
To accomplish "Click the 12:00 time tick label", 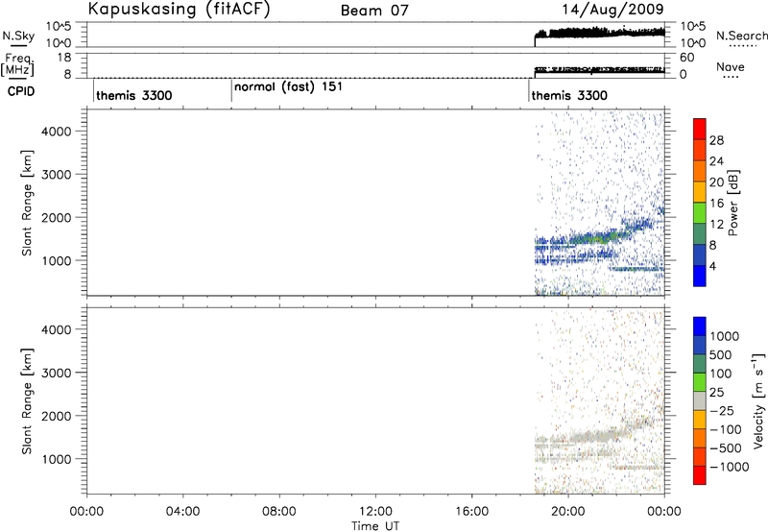I will coord(375,512).
